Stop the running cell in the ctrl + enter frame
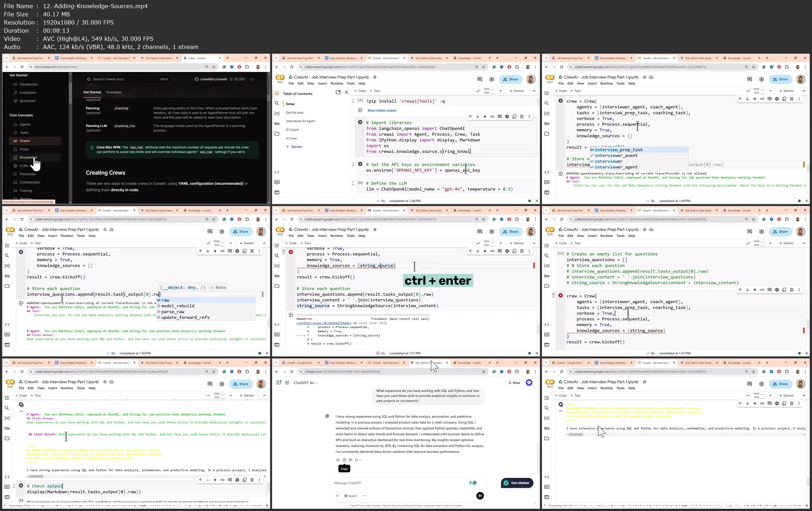812x511 pixels. coord(291,252)
